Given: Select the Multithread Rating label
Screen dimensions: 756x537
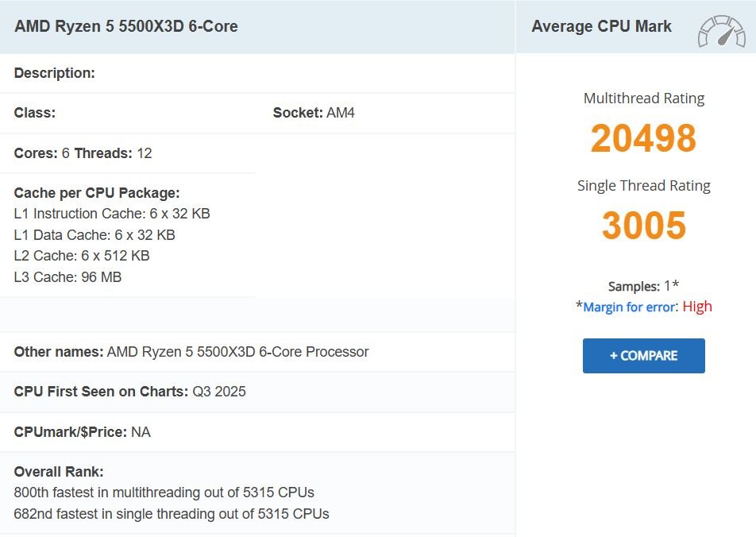Looking at the screenshot, I should [643, 99].
